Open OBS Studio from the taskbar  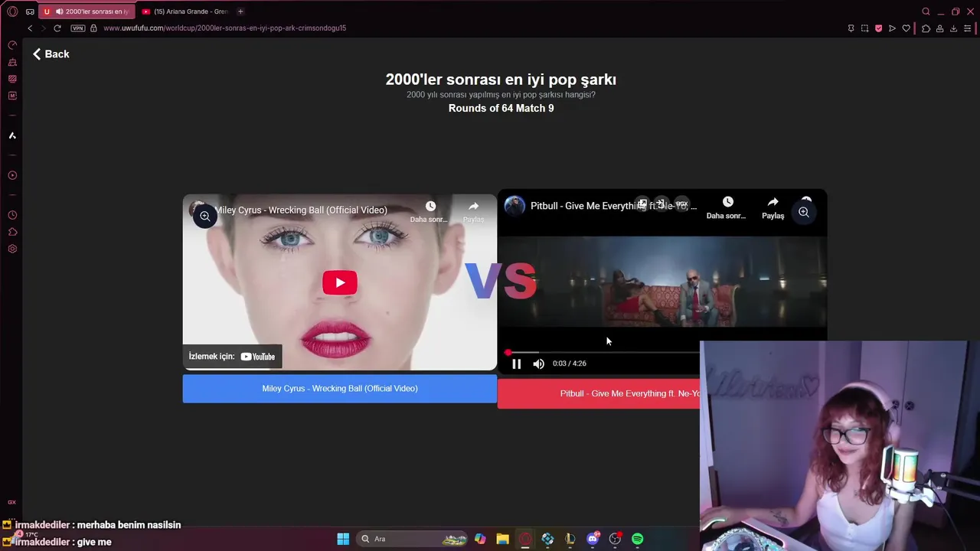point(615,539)
